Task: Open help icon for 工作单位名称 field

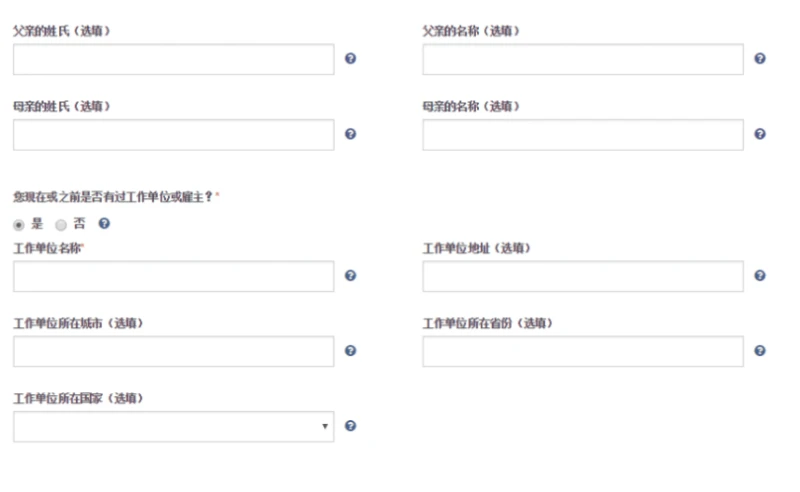Action: point(351,276)
